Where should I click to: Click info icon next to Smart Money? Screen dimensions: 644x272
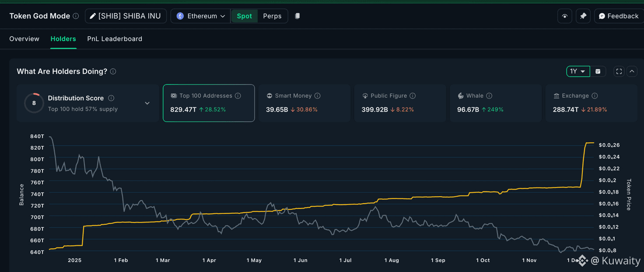318,96
